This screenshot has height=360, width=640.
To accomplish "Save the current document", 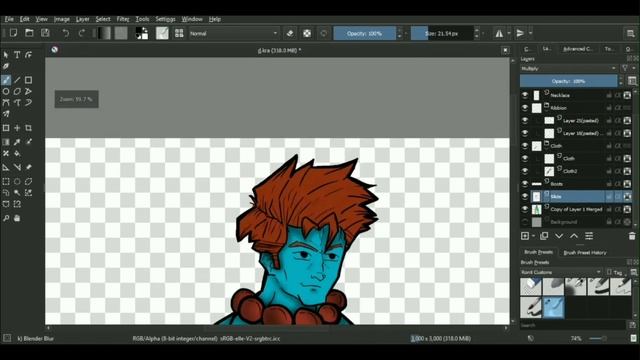I will point(45,33).
